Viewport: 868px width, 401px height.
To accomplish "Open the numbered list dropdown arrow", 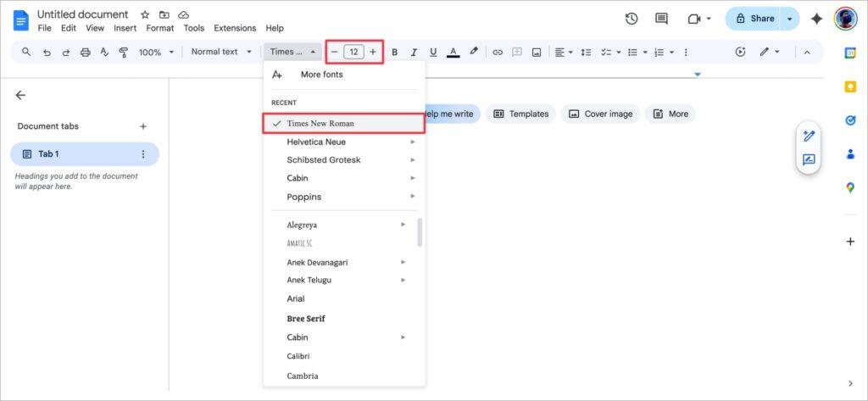I will tap(671, 52).
